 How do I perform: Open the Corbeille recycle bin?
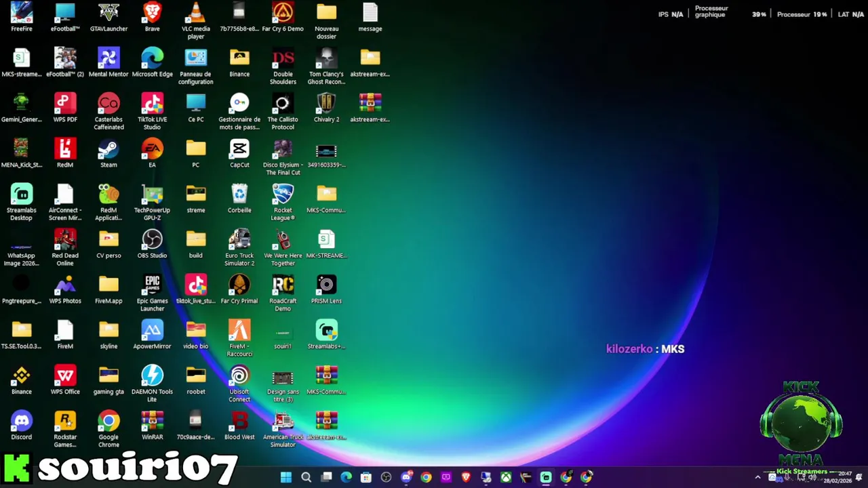pyautogui.click(x=239, y=199)
